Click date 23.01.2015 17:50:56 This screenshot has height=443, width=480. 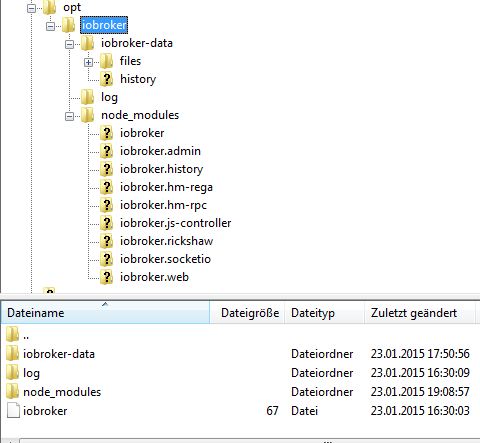[x=420, y=354]
